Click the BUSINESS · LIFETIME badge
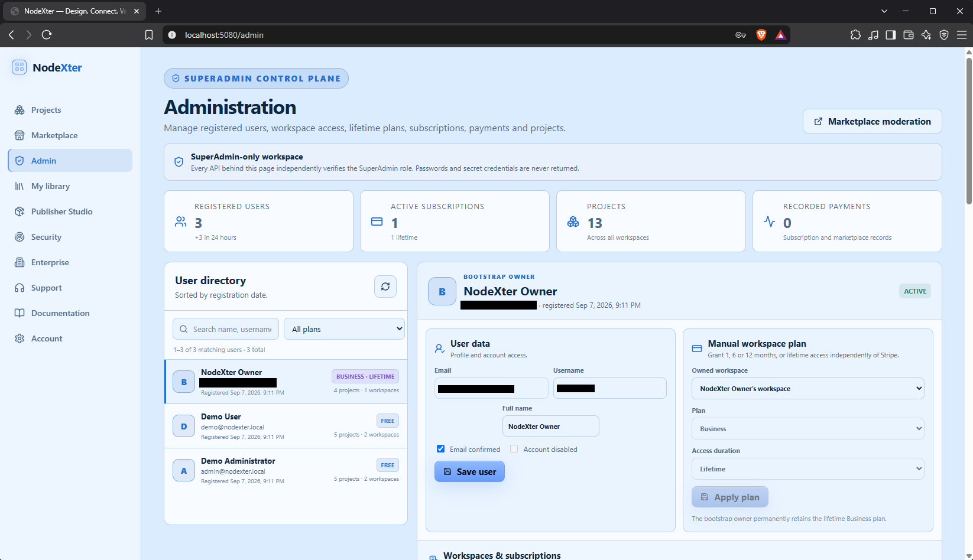This screenshot has height=560, width=973. (x=365, y=376)
